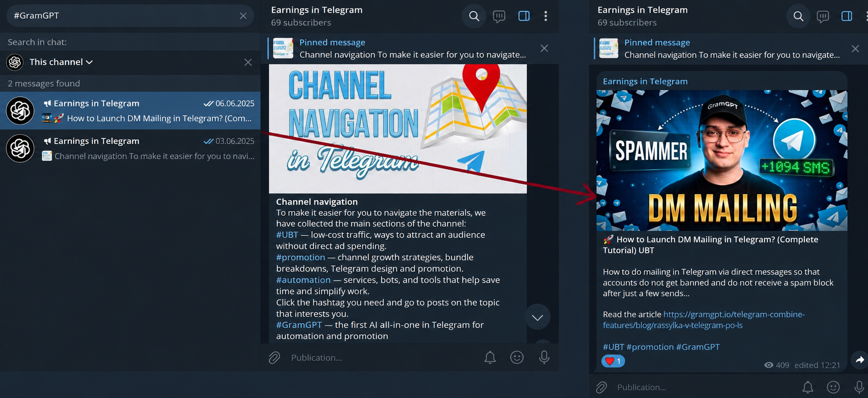Screen dimensions: 868x398
Task: Click #GramGPT hashtag in channel navigation post
Action: coord(299,325)
